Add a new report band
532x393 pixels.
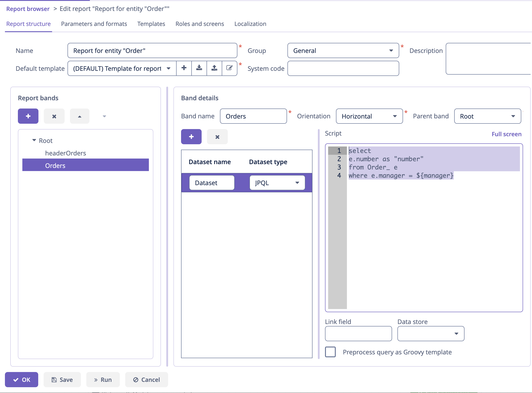click(x=28, y=116)
